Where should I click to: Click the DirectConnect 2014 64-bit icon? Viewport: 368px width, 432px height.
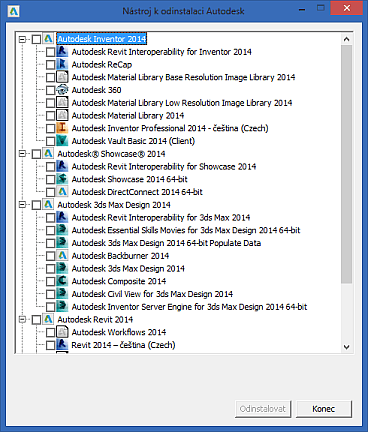[x=62, y=192]
